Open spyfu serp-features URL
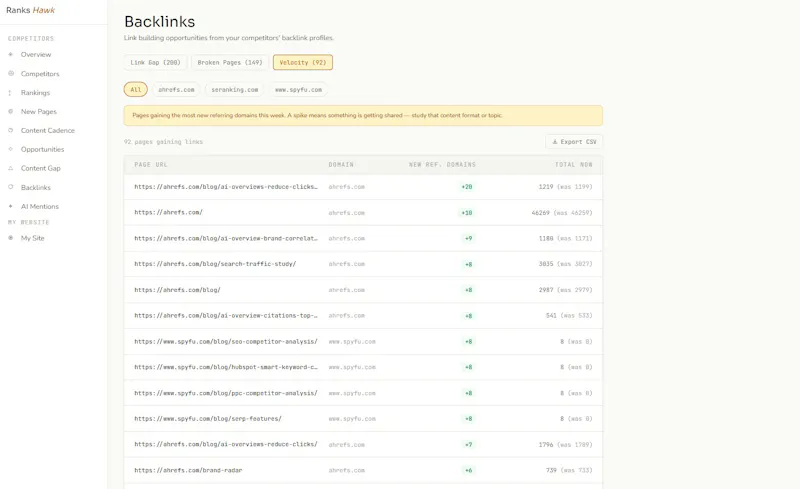Viewport: 800px width, 489px height. [x=208, y=419]
